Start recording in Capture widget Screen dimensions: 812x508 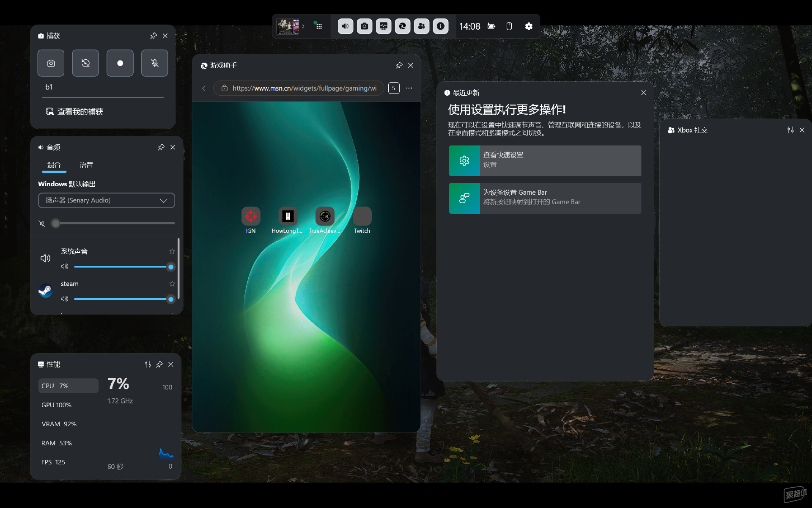120,63
